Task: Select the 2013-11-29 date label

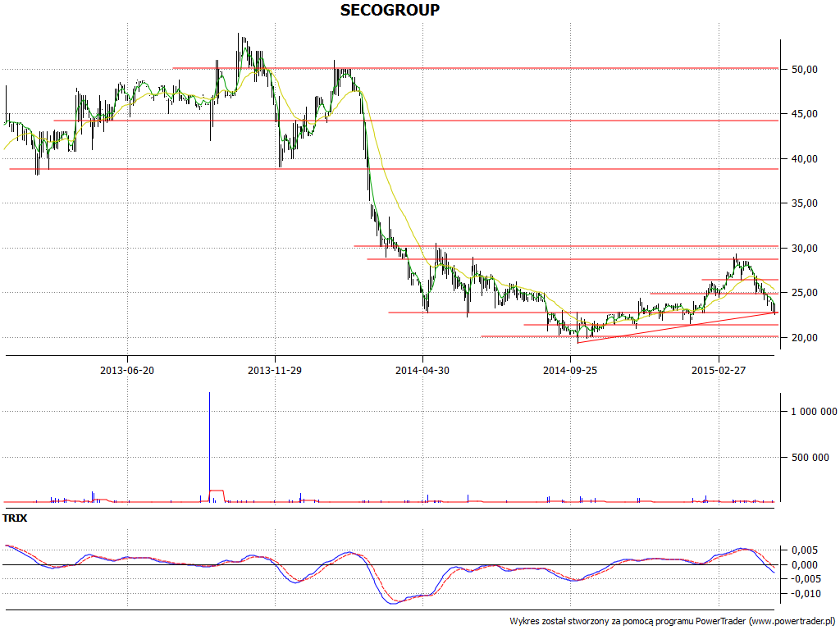Action: [x=275, y=370]
